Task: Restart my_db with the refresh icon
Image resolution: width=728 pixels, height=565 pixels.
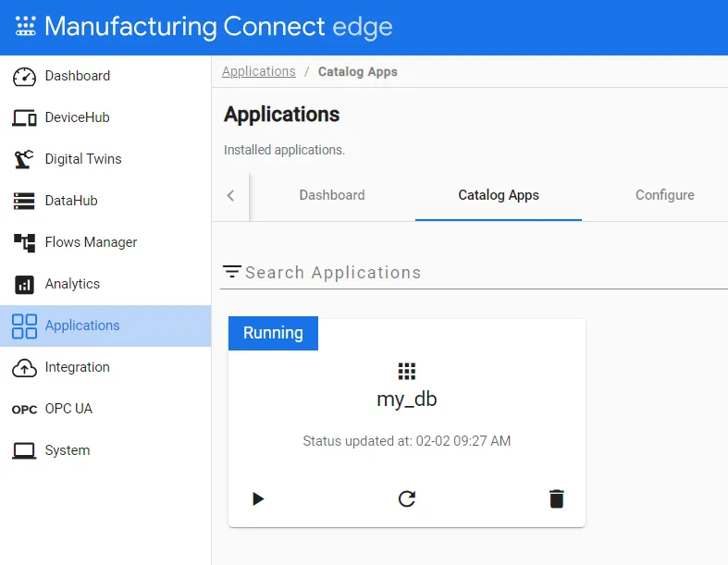Action: (x=407, y=499)
